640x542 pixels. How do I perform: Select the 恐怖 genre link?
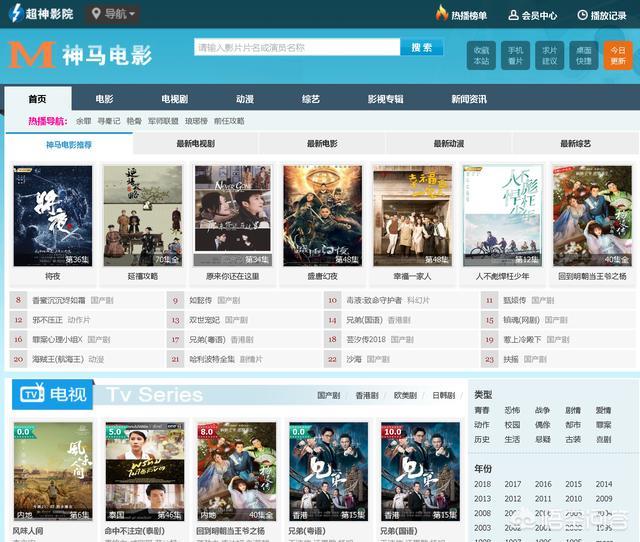(x=512, y=410)
